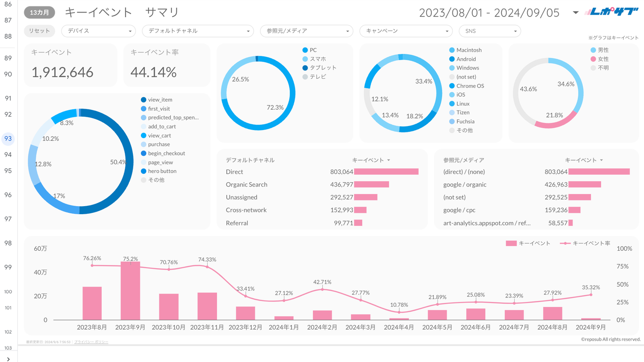Select the Direct channel row
This screenshot has width=644, height=362.
click(x=234, y=172)
